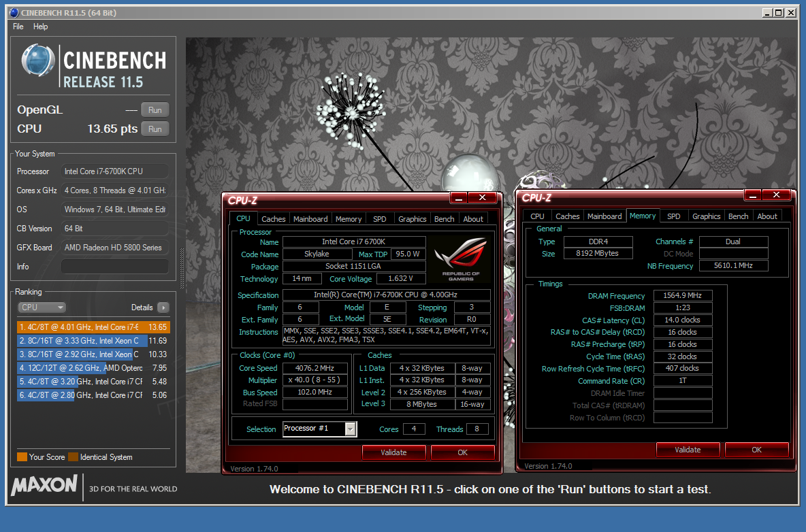This screenshot has height=532, width=806.
Task: Close the Cinebench main window
Action: 791,13
